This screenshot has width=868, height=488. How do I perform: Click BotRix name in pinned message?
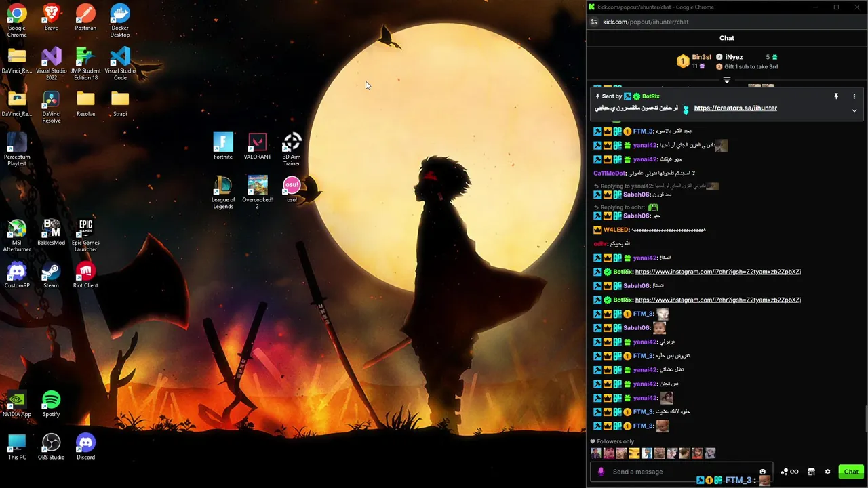[650, 96]
